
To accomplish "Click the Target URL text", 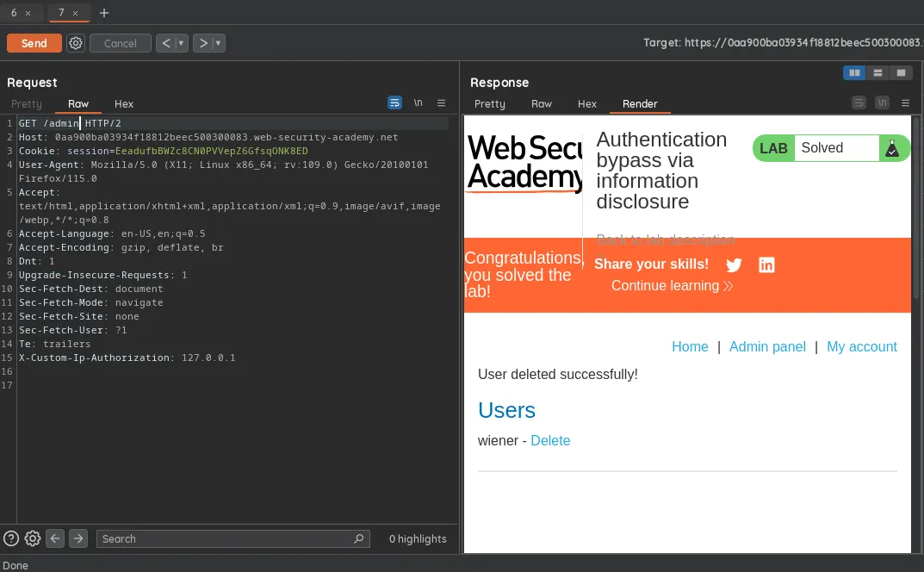I will pyautogui.click(x=783, y=42).
